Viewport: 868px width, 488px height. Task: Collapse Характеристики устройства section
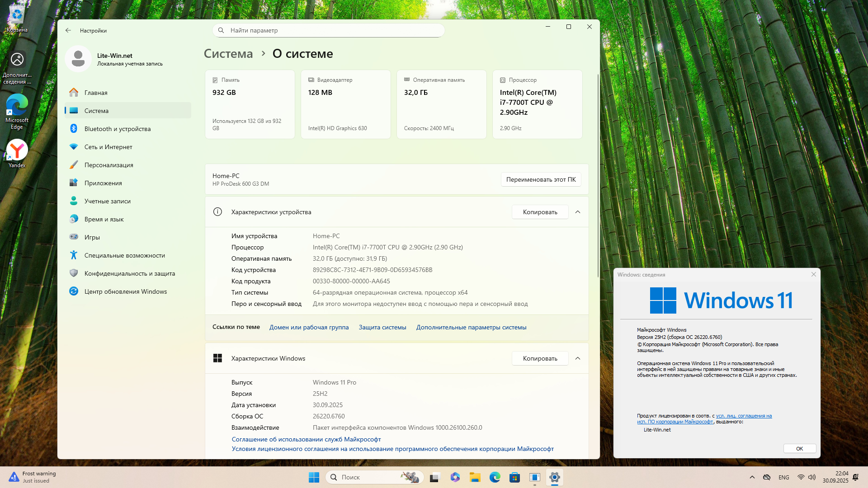click(578, 212)
